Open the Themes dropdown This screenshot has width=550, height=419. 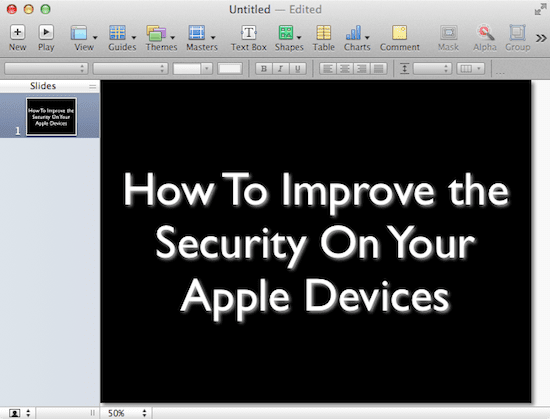161,37
